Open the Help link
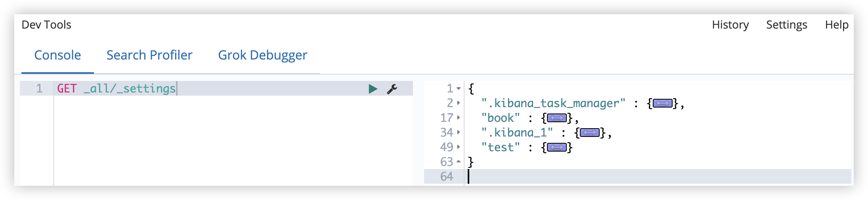This screenshot has width=868, height=200. tap(837, 25)
